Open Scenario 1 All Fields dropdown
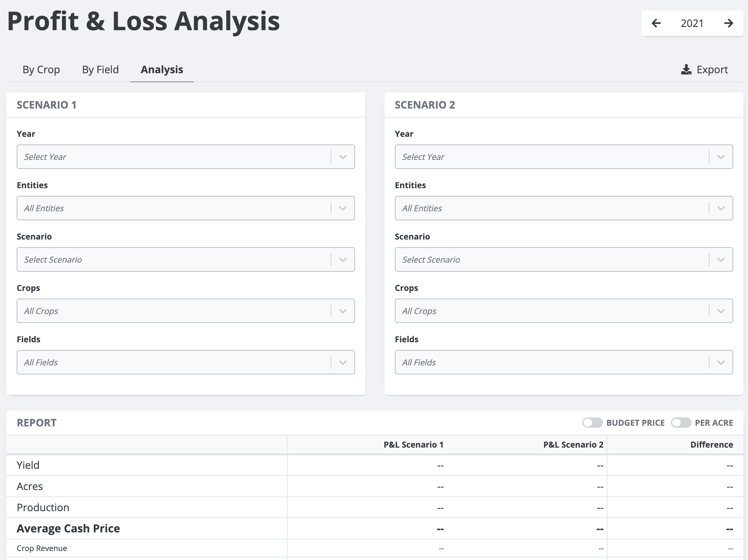 172,363
